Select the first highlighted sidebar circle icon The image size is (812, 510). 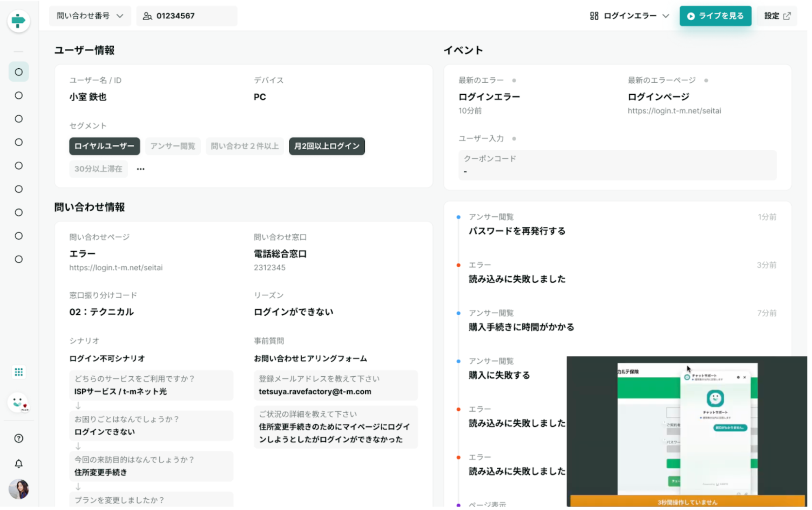point(19,72)
